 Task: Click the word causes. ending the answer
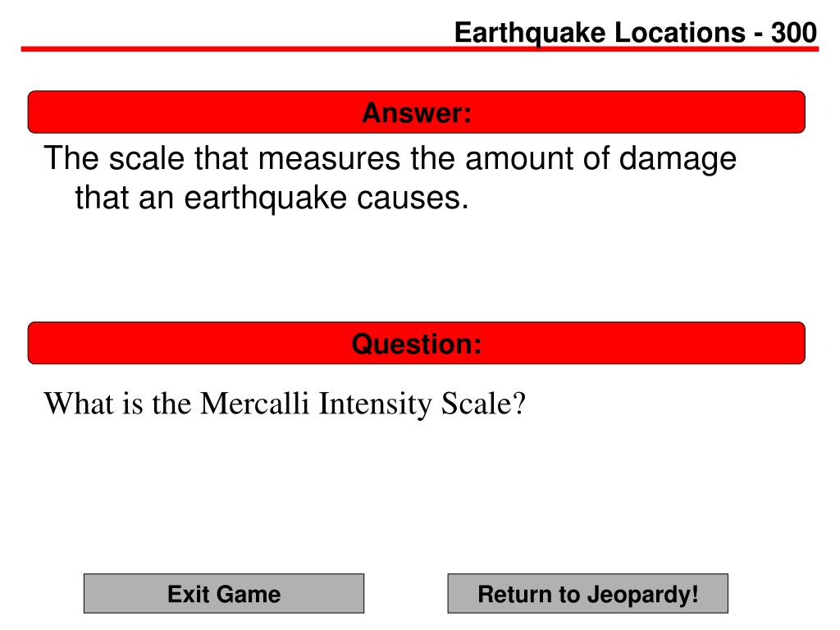[x=413, y=199]
